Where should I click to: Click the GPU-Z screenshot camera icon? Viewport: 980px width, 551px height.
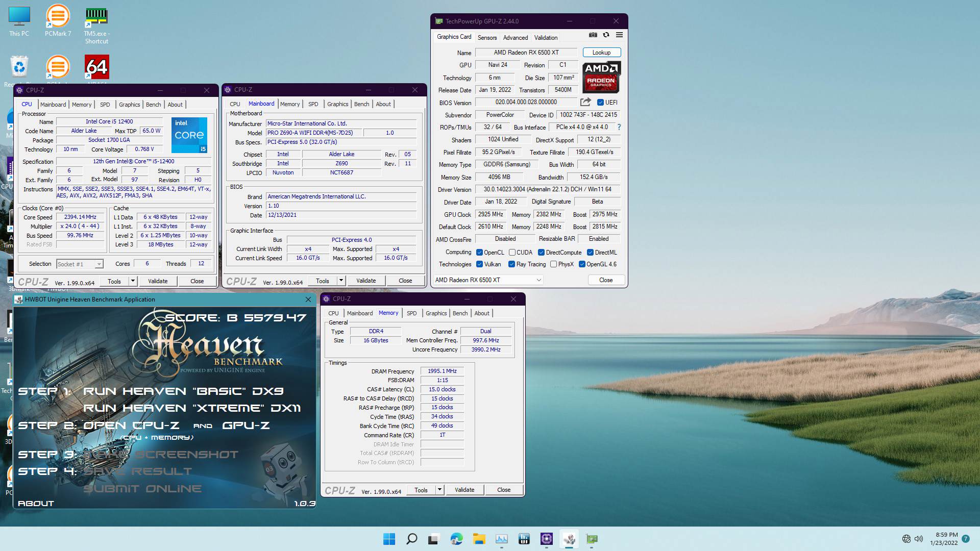point(593,35)
